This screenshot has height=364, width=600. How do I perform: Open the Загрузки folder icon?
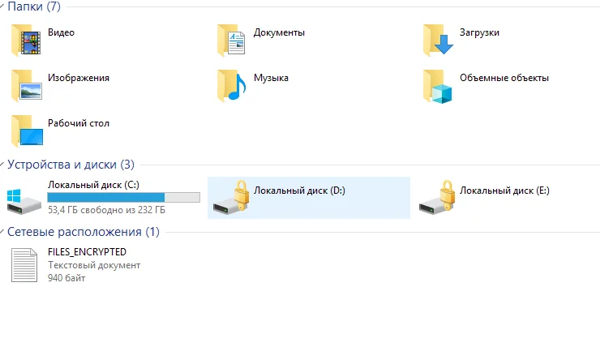[438, 40]
